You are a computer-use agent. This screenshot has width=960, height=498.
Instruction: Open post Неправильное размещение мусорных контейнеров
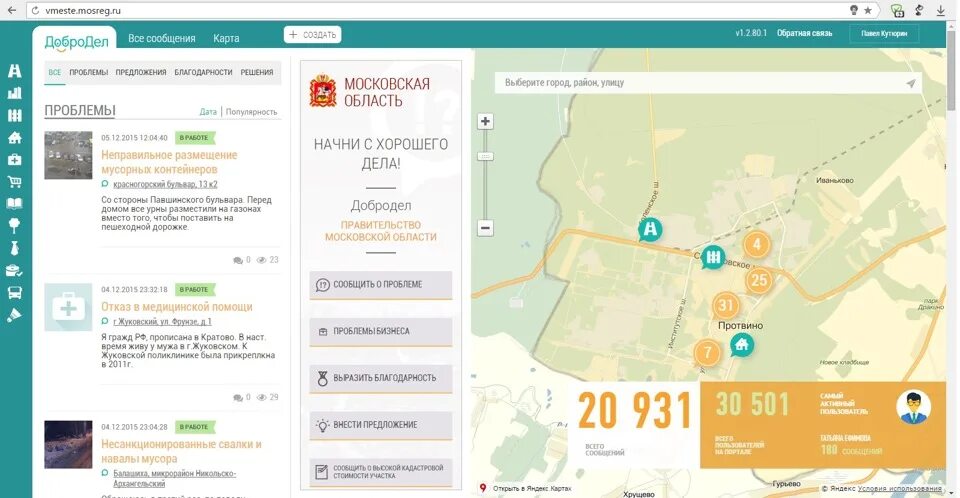pyautogui.click(x=169, y=162)
